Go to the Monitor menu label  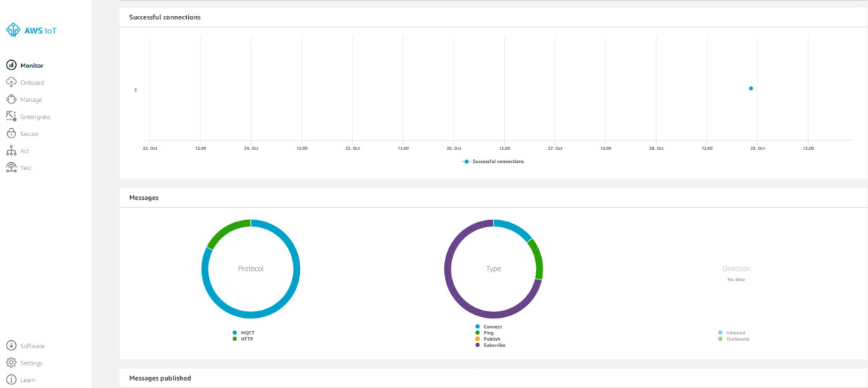coord(32,66)
